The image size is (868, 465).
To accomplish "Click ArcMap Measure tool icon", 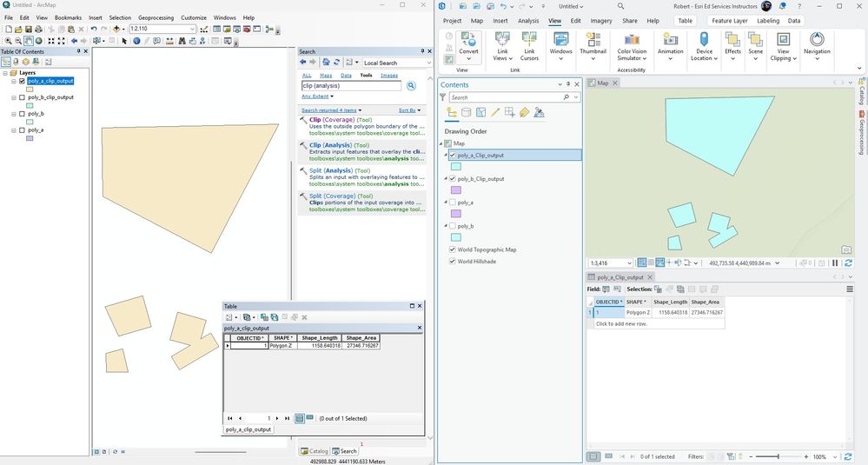I will (169, 41).
